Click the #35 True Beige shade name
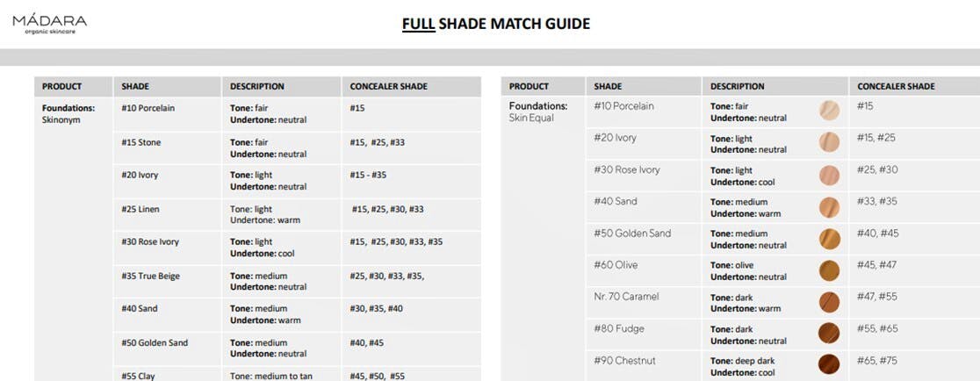Viewport: 980px width, 381px height. click(x=150, y=277)
